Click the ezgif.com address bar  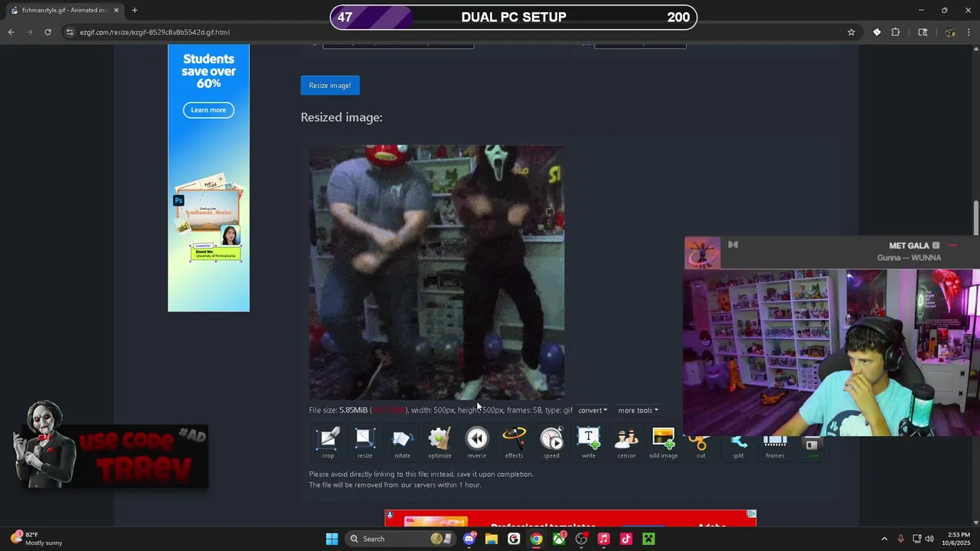click(459, 32)
